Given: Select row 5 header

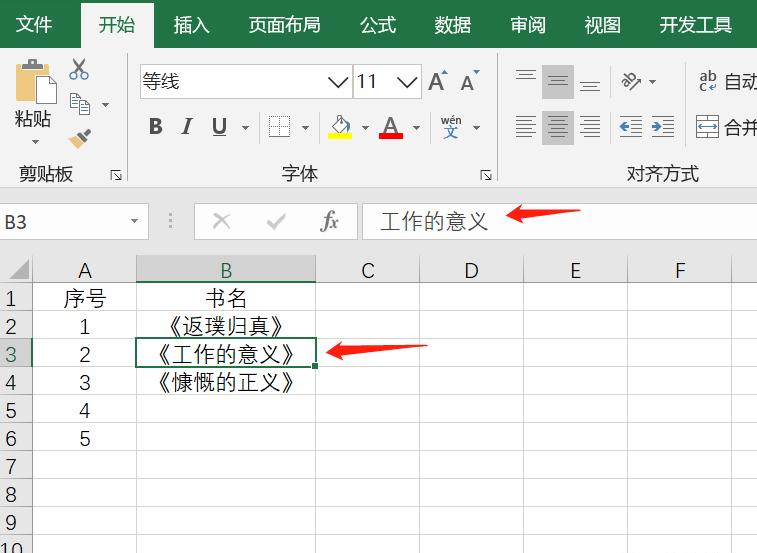Looking at the screenshot, I should tap(16, 410).
